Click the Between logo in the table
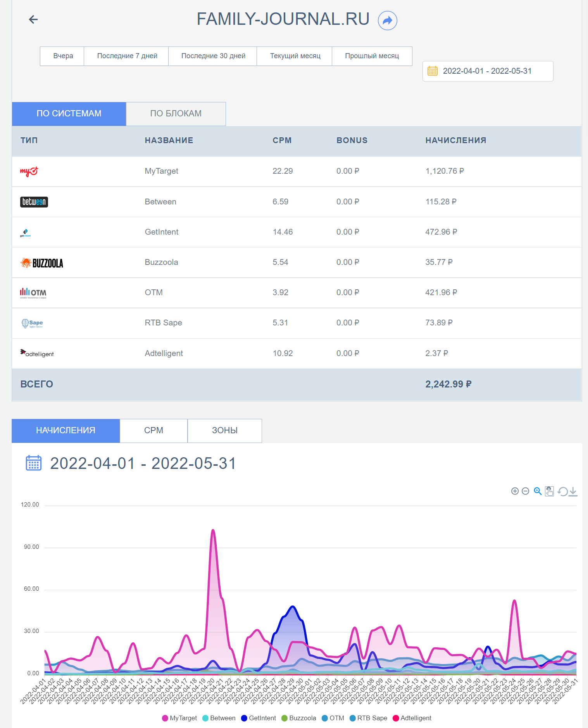 click(x=34, y=202)
